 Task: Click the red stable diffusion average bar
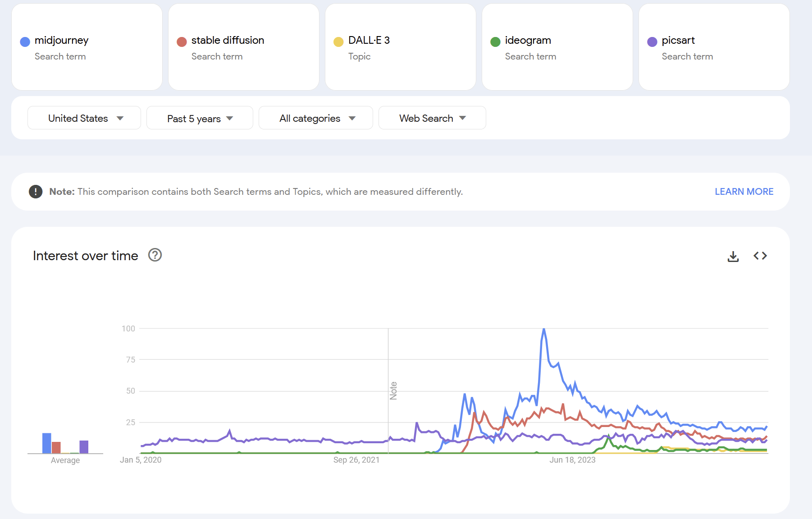tap(56, 448)
